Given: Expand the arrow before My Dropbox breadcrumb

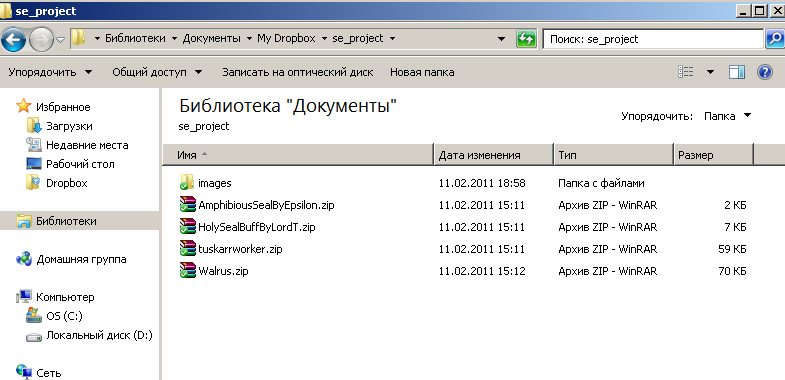Looking at the screenshot, I should [x=249, y=39].
